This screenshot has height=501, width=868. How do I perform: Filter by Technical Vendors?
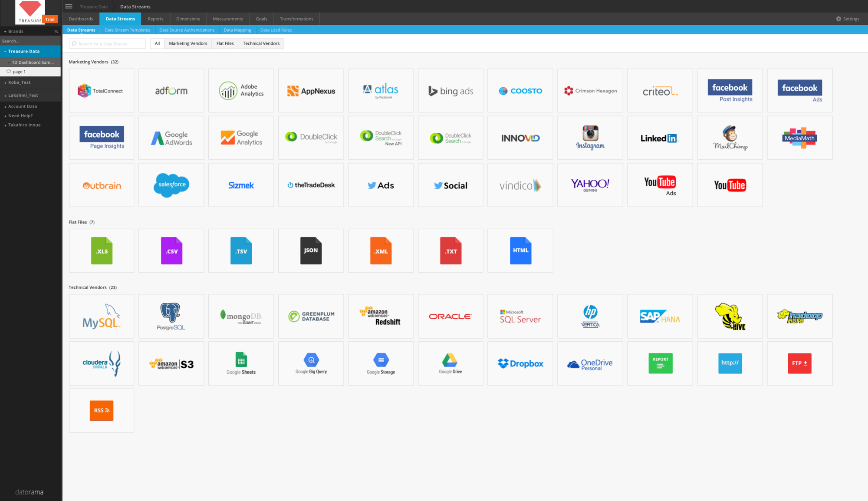click(261, 43)
